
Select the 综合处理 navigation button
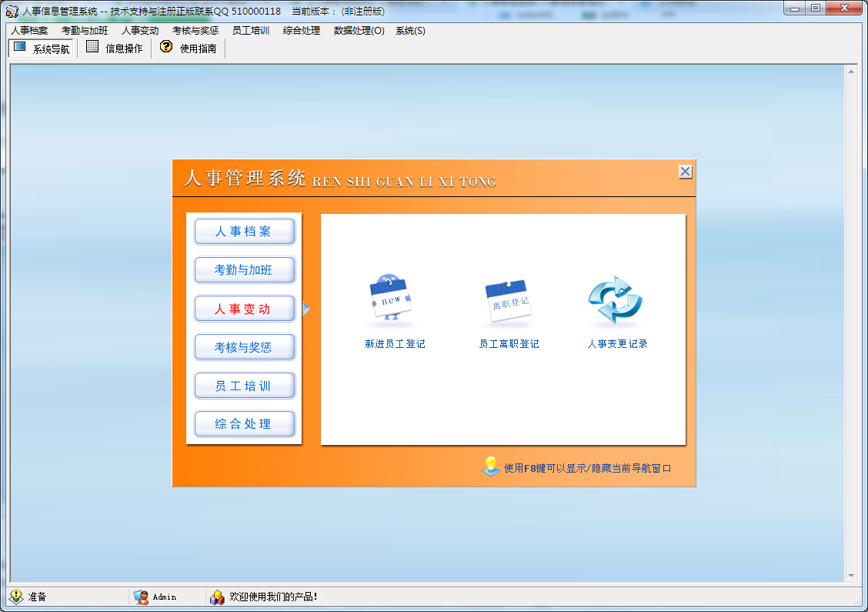[x=244, y=423]
